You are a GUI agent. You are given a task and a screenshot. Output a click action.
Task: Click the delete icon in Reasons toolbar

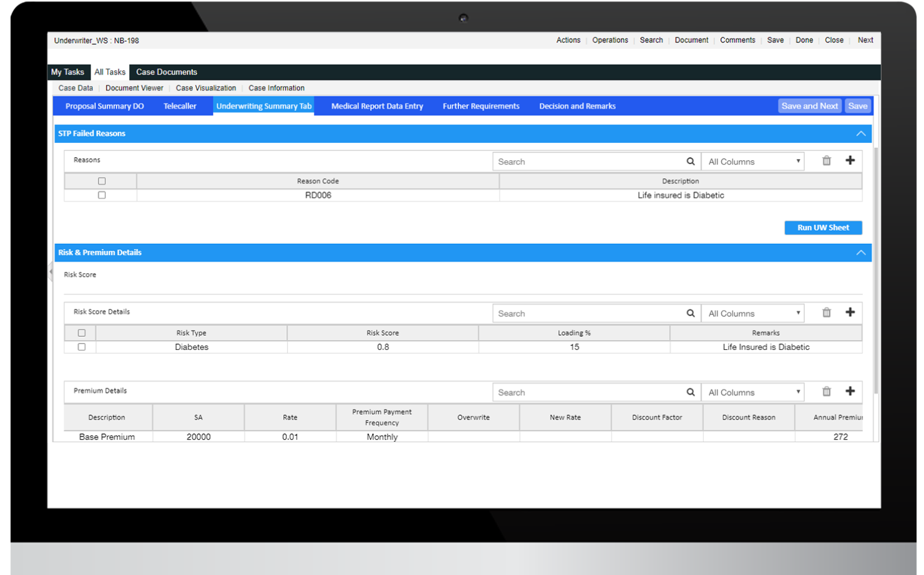[826, 160]
